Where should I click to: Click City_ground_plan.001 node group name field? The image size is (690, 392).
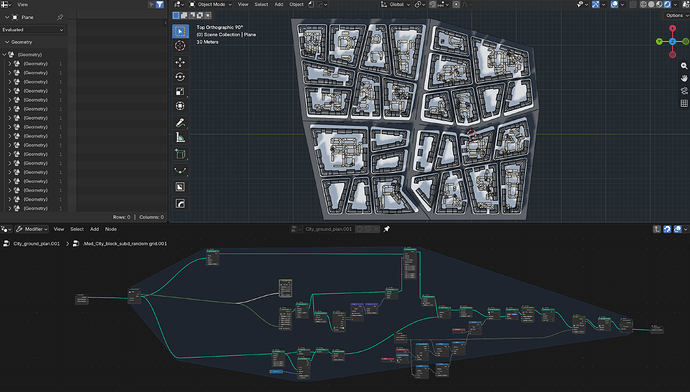pos(328,229)
